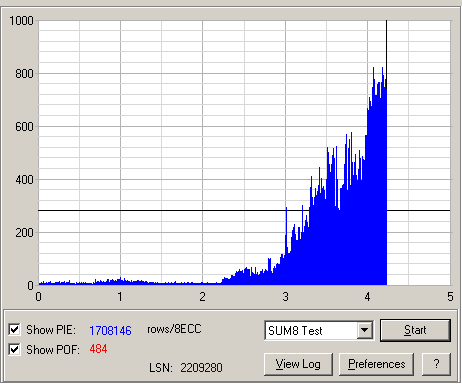Click the blue PIE value 1708146
Viewport: 462px width, 384px height.
point(110,331)
